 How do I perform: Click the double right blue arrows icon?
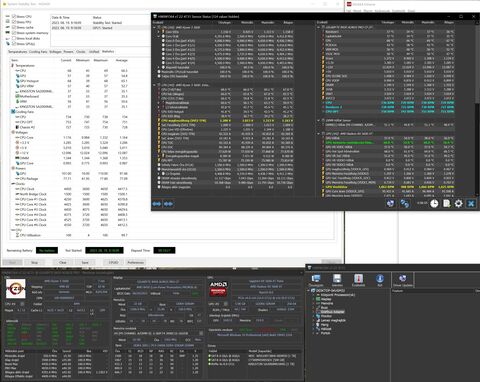pyautogui.click(x=168, y=204)
